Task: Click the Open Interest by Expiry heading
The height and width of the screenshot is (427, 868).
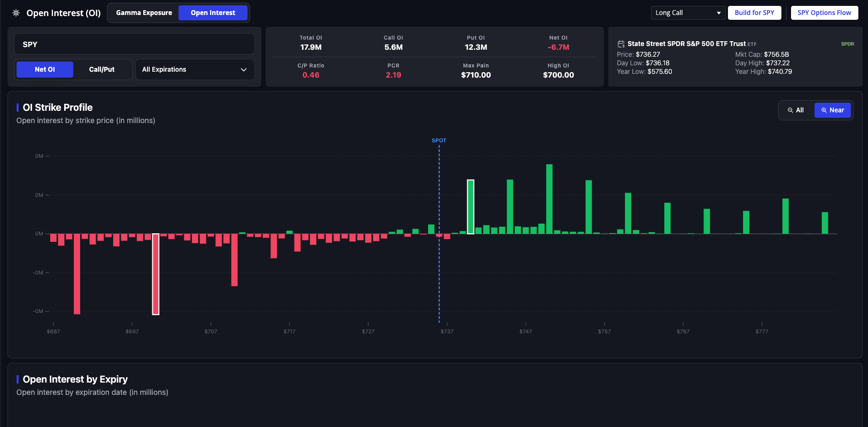Action: 75,379
